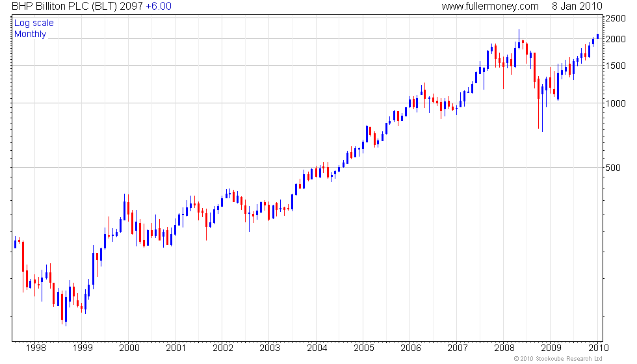Click the 2007 year axis label

458,348
